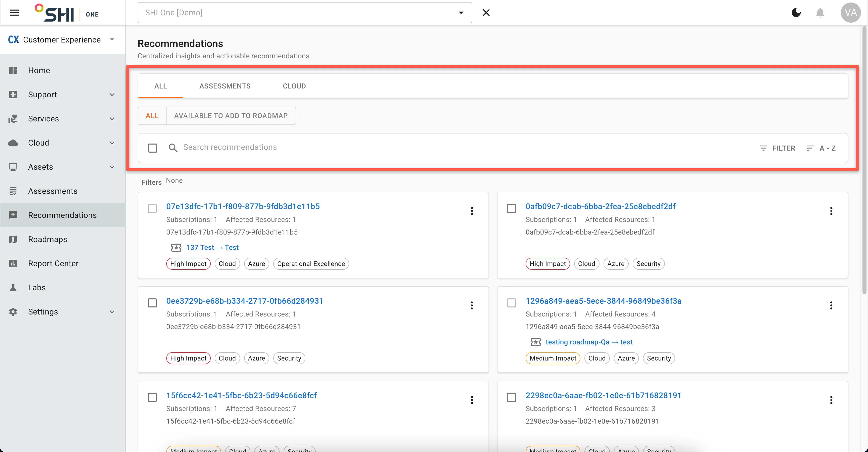Check the 2298ec0a recommendation checkbox
Image resolution: width=868 pixels, height=452 pixels.
pyautogui.click(x=512, y=397)
